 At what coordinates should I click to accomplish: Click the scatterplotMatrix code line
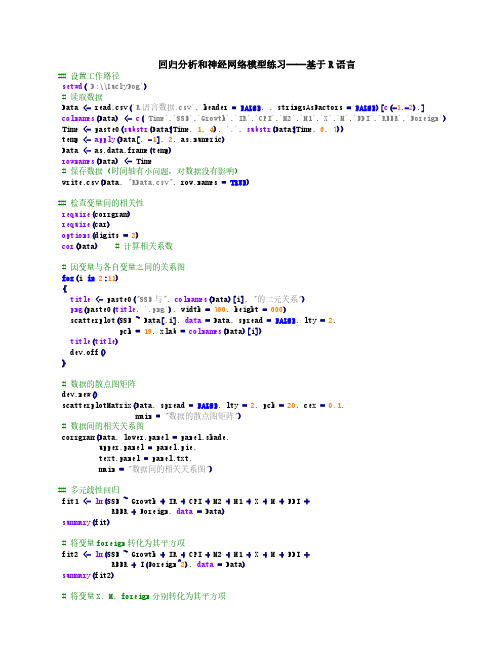coord(203,406)
